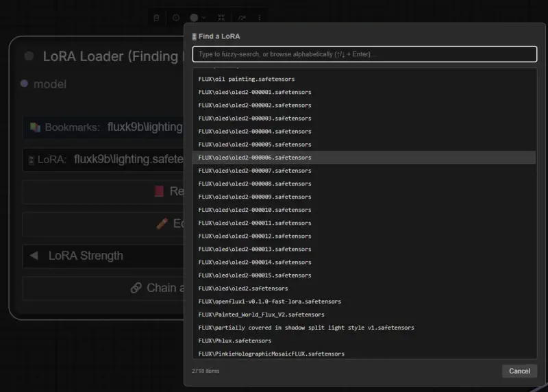548x392 pixels.
Task: Open the three-dot more options menu
Action: click(260, 18)
